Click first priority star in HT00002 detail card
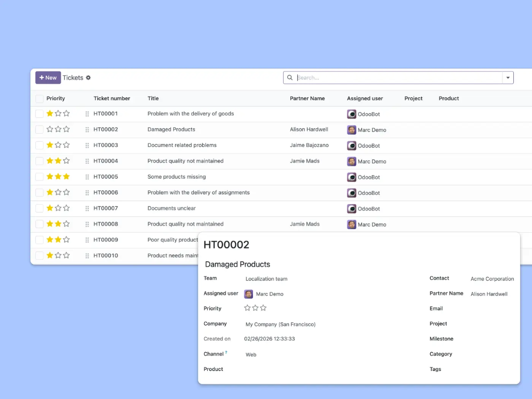Image resolution: width=532 pixels, height=399 pixels. click(x=247, y=308)
